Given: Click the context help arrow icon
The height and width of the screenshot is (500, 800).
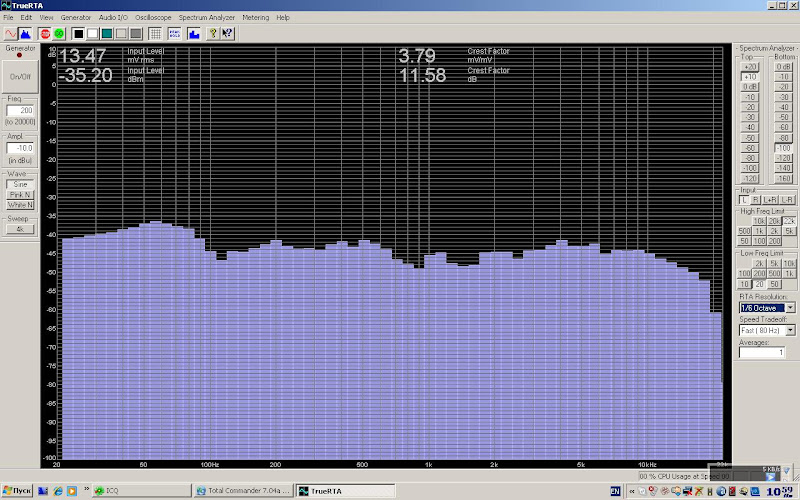Looking at the screenshot, I should coord(228,33).
